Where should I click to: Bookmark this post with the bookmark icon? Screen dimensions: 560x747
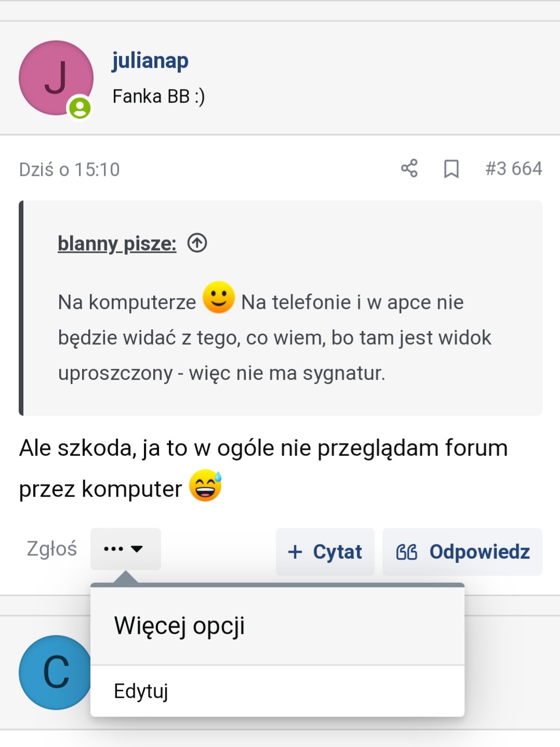pos(451,169)
